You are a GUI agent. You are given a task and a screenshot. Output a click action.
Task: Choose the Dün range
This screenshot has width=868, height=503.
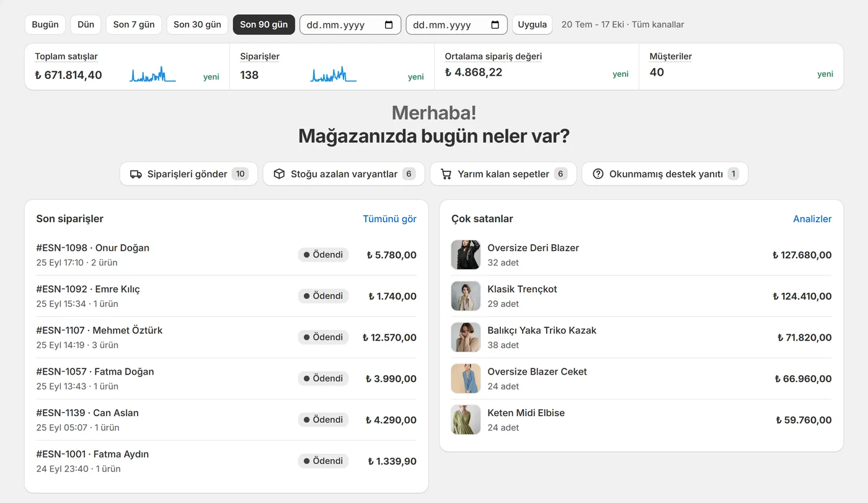point(86,25)
